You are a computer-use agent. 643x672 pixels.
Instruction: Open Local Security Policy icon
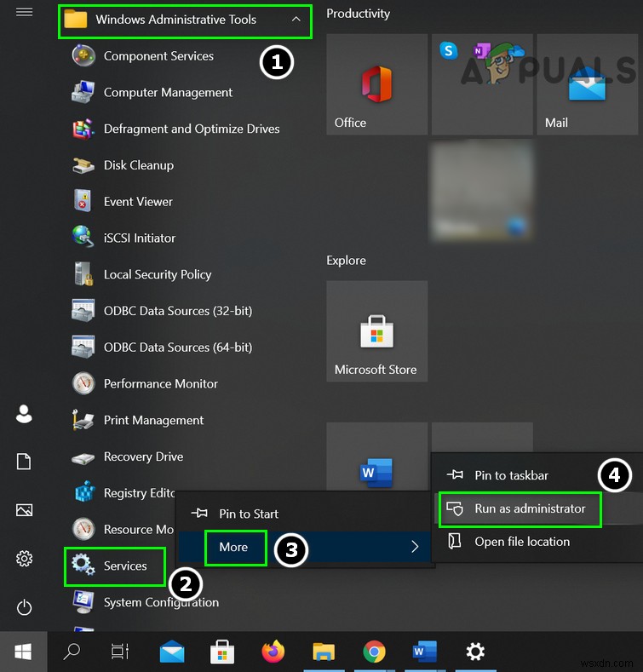(x=83, y=274)
